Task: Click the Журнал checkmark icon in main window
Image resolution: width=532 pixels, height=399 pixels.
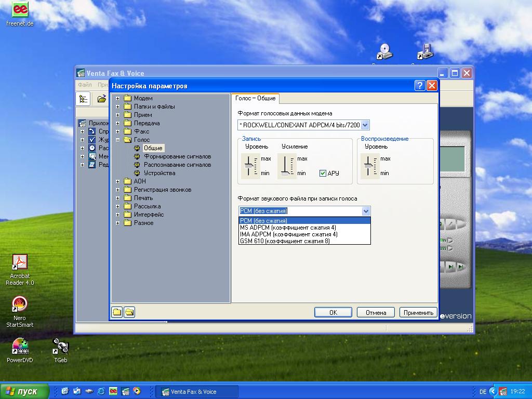Action: pos(92,140)
